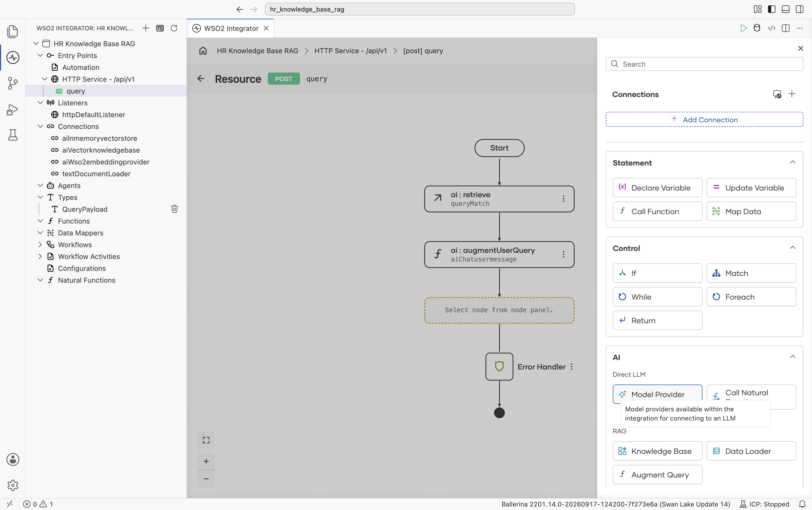Click the Debug bug icon in editor toolbar
Screen dimensions: 812x510
coord(757,28)
